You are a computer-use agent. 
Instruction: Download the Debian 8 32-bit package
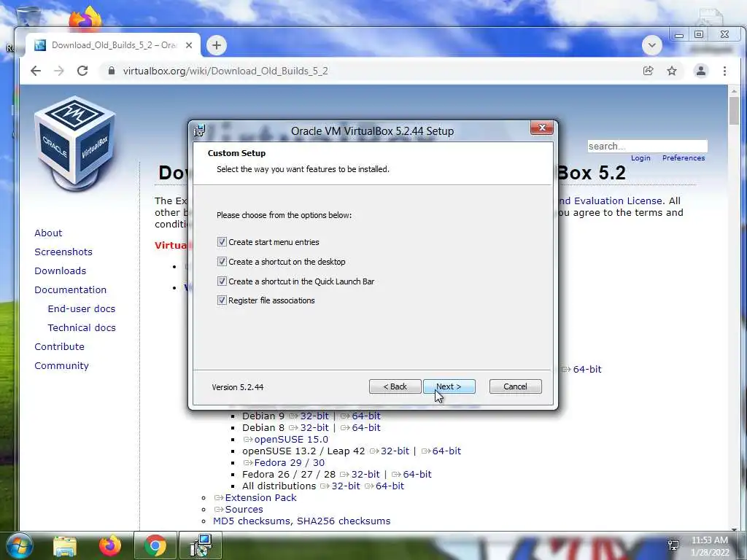click(x=314, y=427)
